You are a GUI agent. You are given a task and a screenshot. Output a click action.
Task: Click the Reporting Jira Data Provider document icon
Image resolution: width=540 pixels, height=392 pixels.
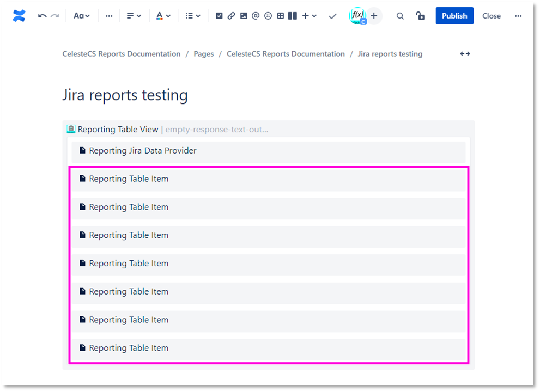pyautogui.click(x=82, y=150)
